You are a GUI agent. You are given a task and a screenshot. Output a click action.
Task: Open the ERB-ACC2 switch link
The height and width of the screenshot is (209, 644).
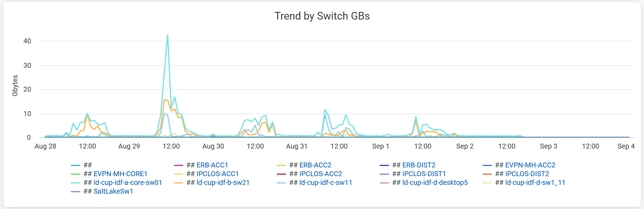point(315,165)
